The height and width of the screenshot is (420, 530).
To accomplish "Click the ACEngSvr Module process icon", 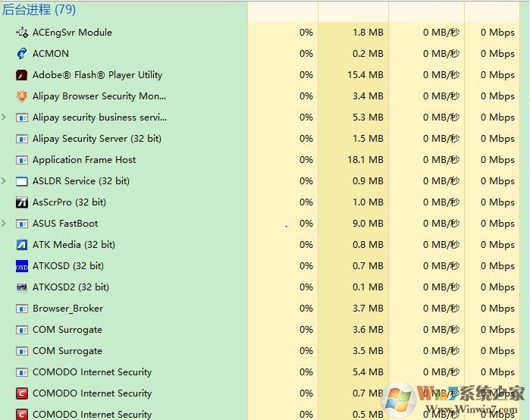I will [22, 33].
